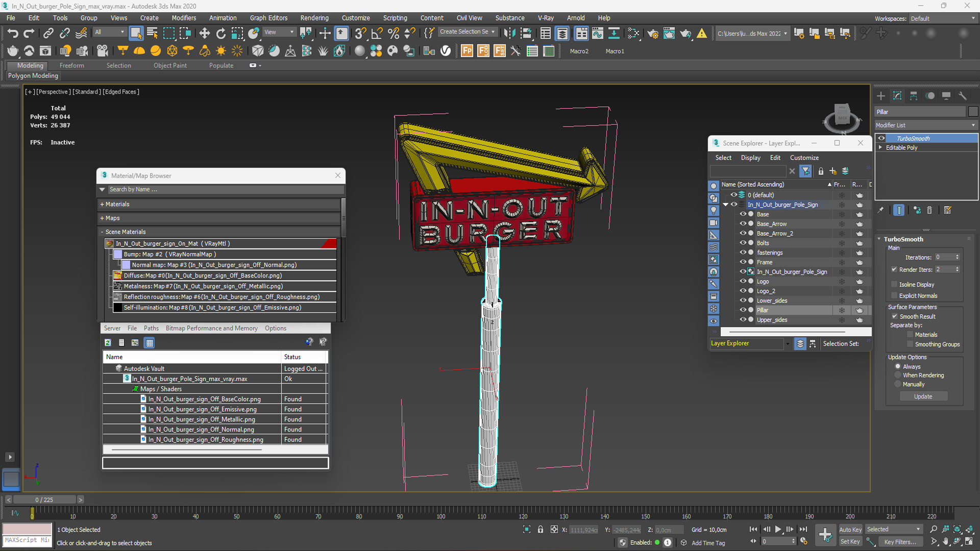Toggle Render Iters checkbox

tap(894, 269)
